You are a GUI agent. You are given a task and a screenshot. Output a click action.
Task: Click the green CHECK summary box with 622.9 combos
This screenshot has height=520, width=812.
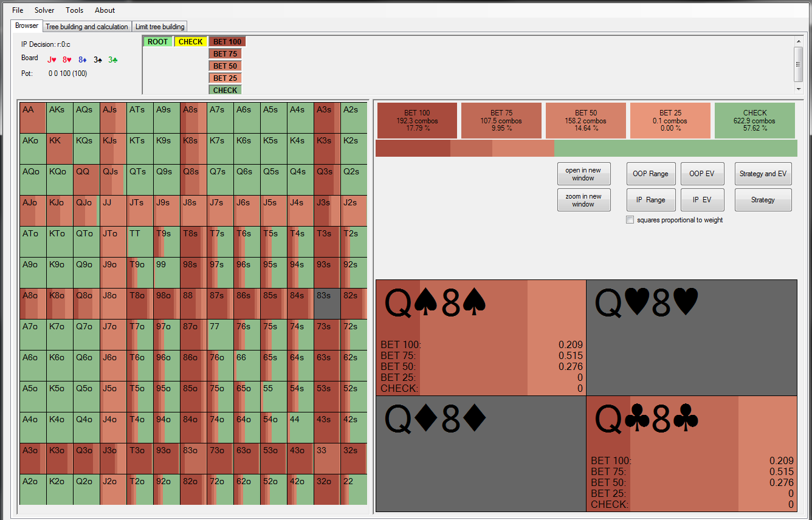(x=755, y=120)
